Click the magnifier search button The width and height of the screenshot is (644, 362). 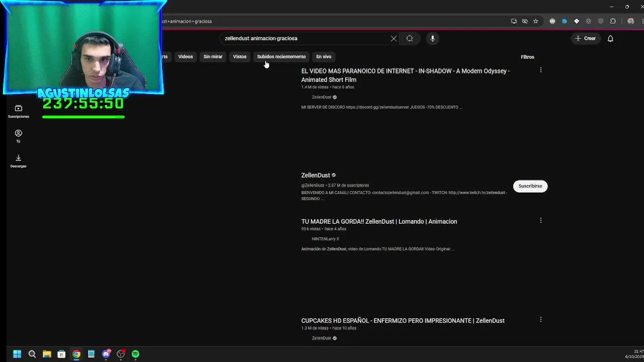pos(410,38)
